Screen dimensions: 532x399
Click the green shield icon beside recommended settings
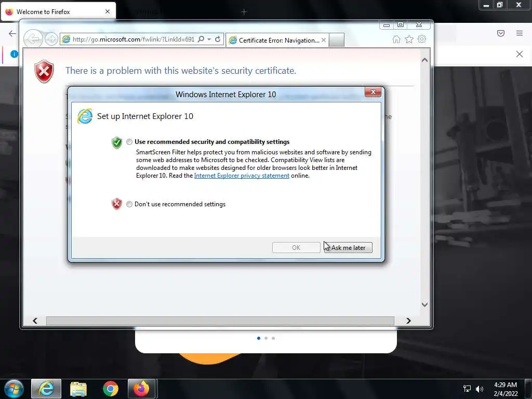(117, 142)
